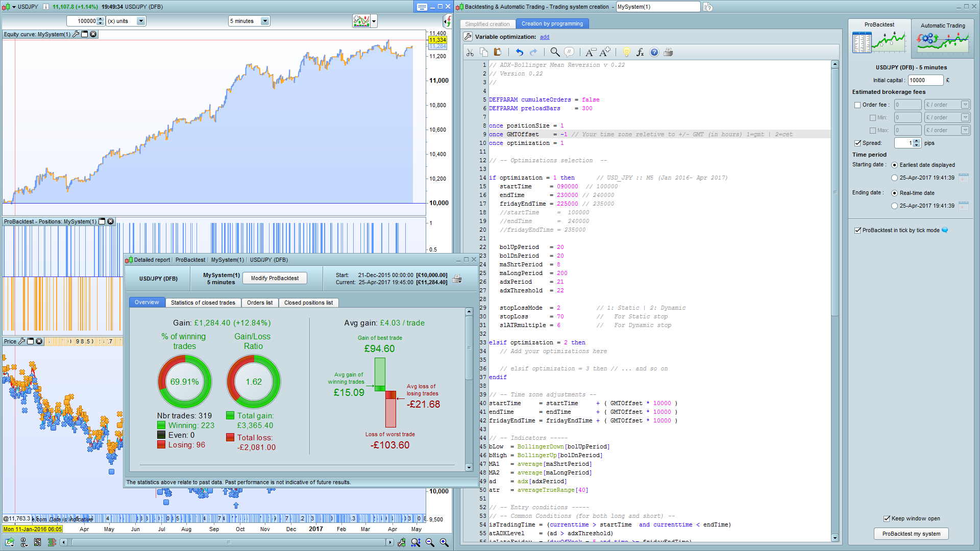Image resolution: width=980 pixels, height=551 pixels.
Task: Click the chart zoom-in magnifier icon
Action: tap(444, 542)
